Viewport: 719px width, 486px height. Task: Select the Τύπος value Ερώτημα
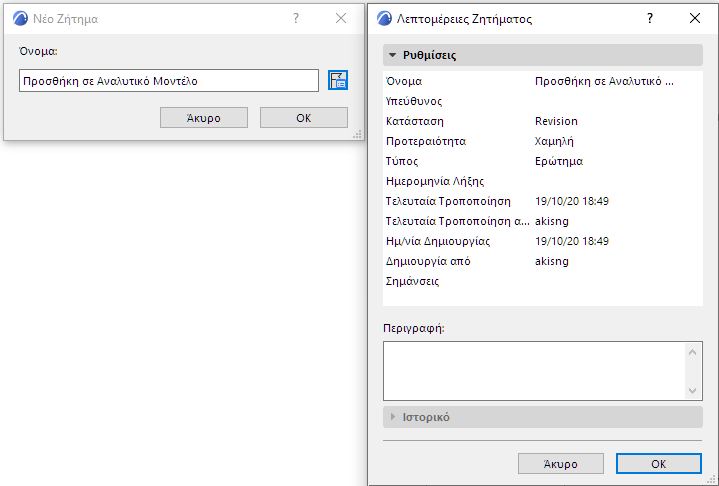click(559, 161)
